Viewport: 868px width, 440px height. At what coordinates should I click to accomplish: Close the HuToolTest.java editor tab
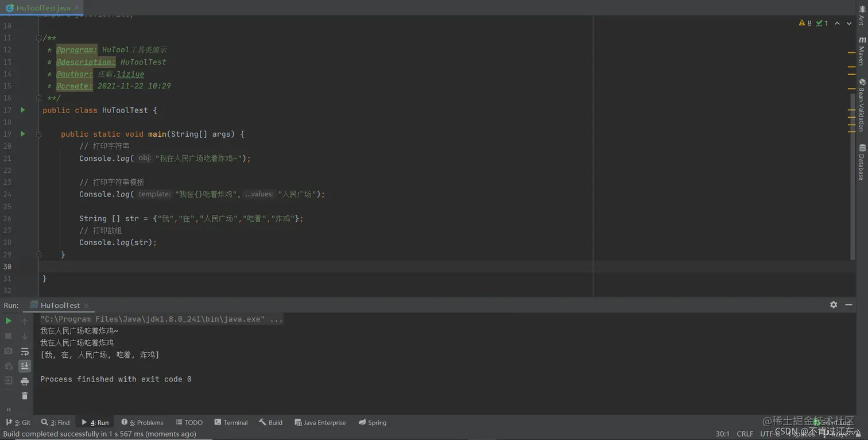click(x=77, y=8)
